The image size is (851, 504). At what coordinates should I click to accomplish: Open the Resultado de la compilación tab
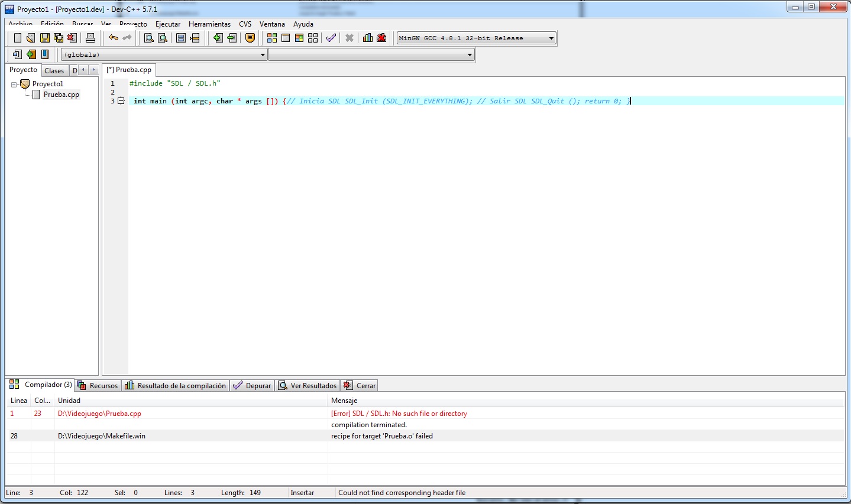click(176, 386)
